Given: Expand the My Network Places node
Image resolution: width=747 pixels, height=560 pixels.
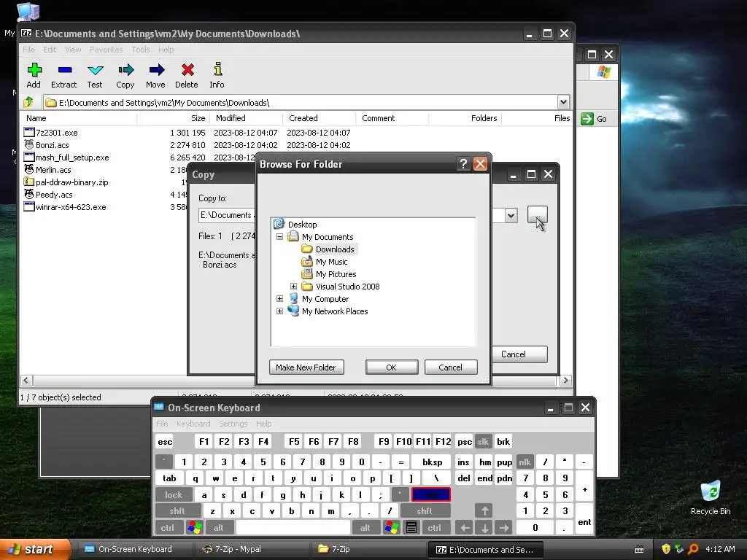Looking at the screenshot, I should pos(279,311).
